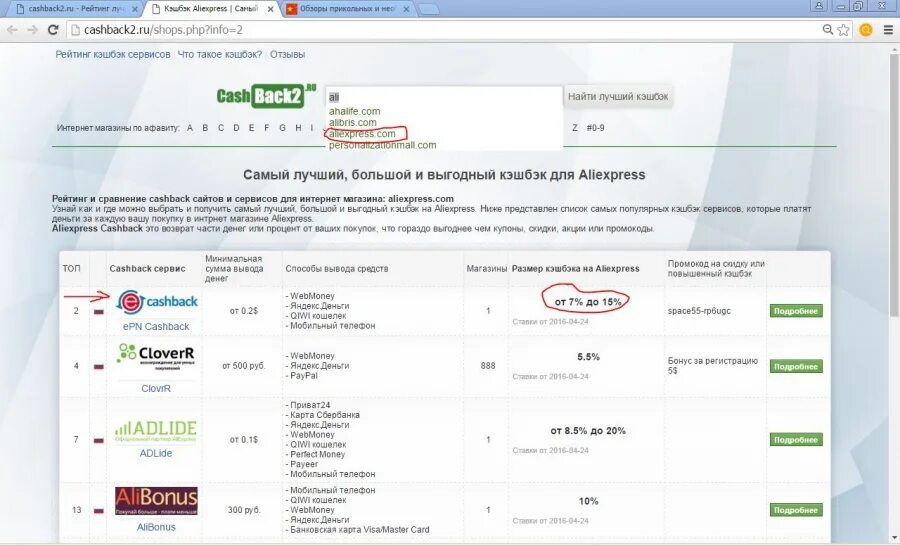Click the Cashback сервис column header

[x=147, y=269]
